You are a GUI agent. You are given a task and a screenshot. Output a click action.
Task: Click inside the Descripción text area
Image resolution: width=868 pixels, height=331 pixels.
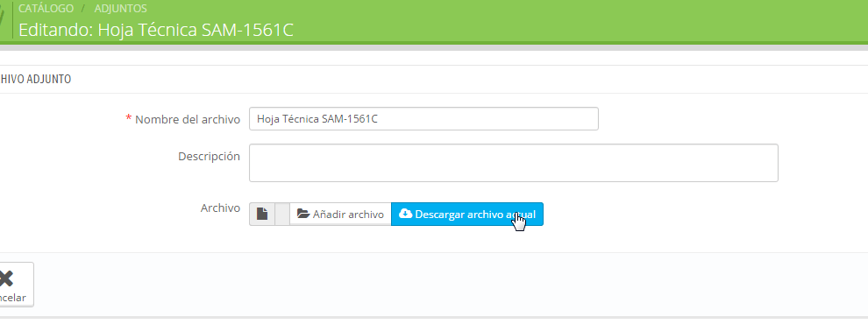point(513,163)
